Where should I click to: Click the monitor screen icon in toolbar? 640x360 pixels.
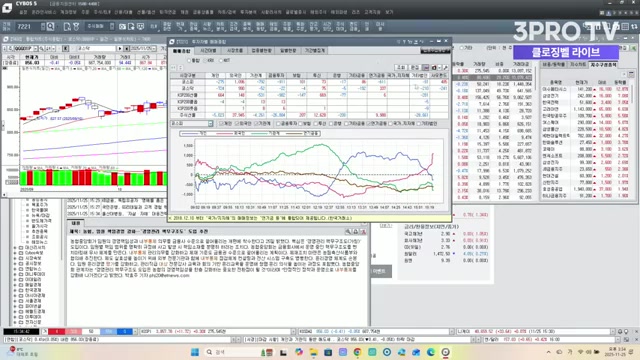(x=140, y=27)
